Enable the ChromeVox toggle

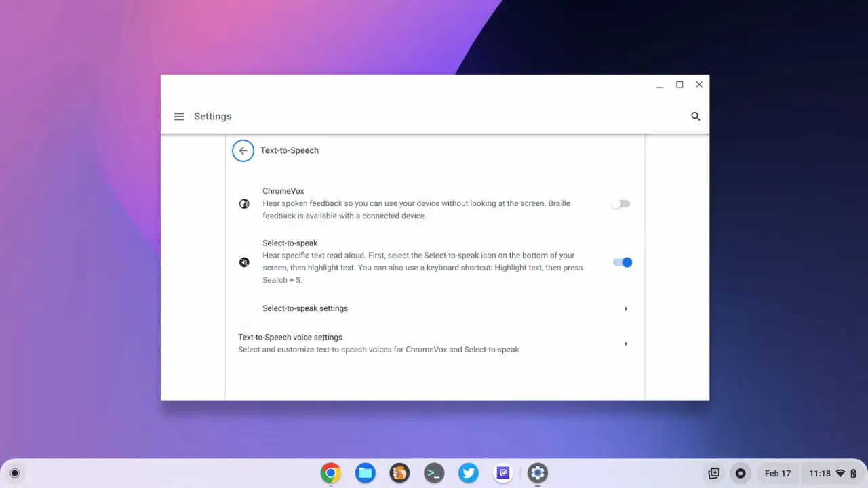click(x=620, y=204)
